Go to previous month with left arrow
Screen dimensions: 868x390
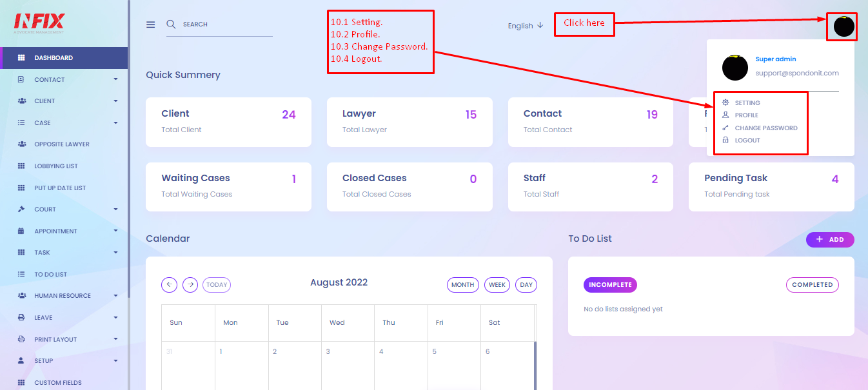(x=169, y=284)
